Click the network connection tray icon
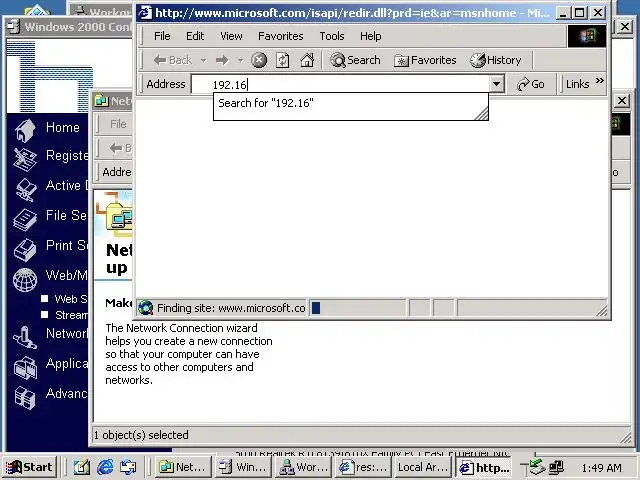This screenshot has width=640, height=480. [x=537, y=467]
